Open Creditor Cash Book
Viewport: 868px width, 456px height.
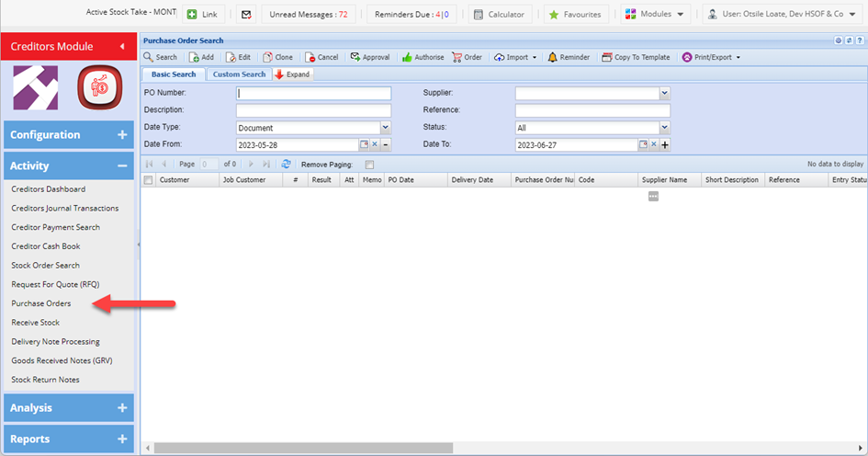(x=45, y=246)
